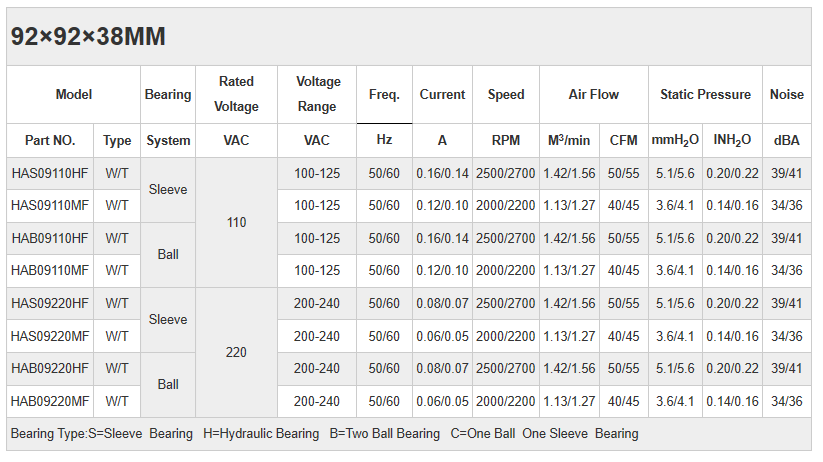823x462 pixels.
Task: Select the HAS09110MF part number cell
Action: pos(50,206)
